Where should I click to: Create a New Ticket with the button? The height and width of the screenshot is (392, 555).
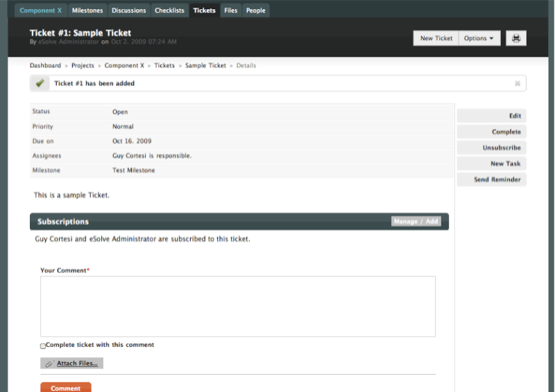tap(436, 38)
